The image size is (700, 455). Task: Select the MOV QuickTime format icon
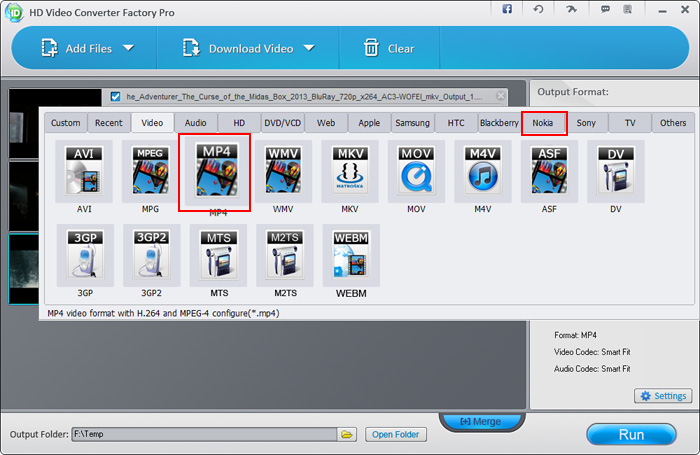(417, 171)
